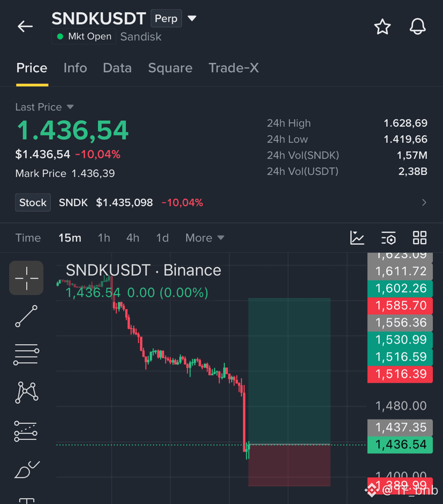Click the 24h Vol(SNDK) value 1,57M

click(412, 155)
